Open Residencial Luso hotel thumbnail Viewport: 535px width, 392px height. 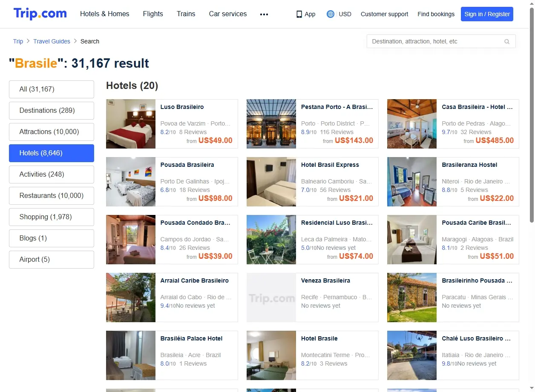point(271,240)
